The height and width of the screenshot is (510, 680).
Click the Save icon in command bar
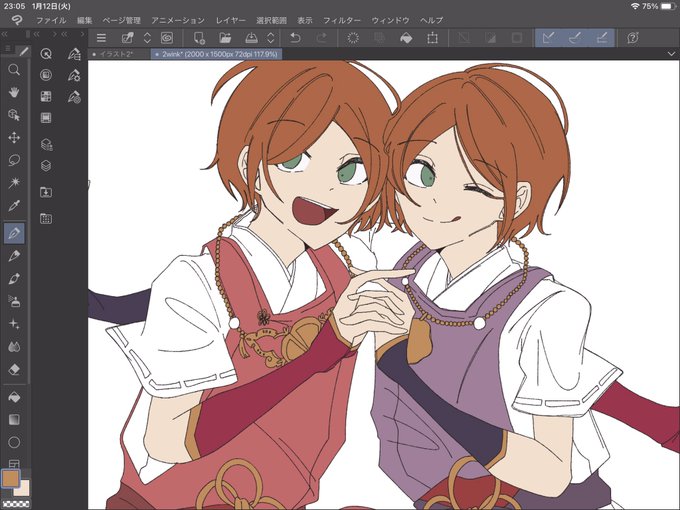click(252, 38)
